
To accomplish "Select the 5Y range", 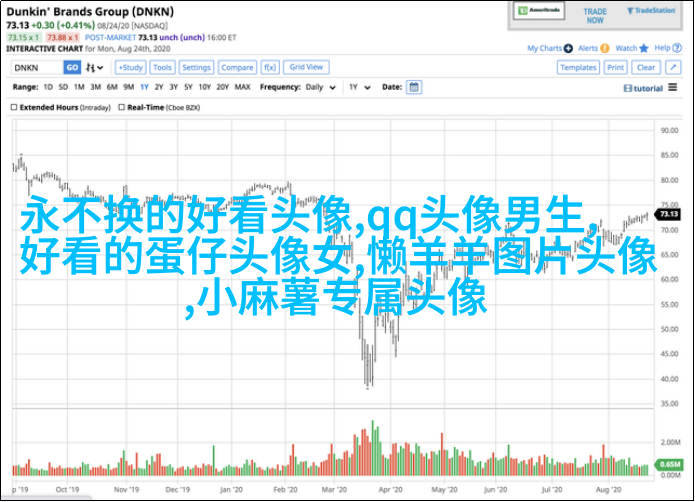I will 188,87.
